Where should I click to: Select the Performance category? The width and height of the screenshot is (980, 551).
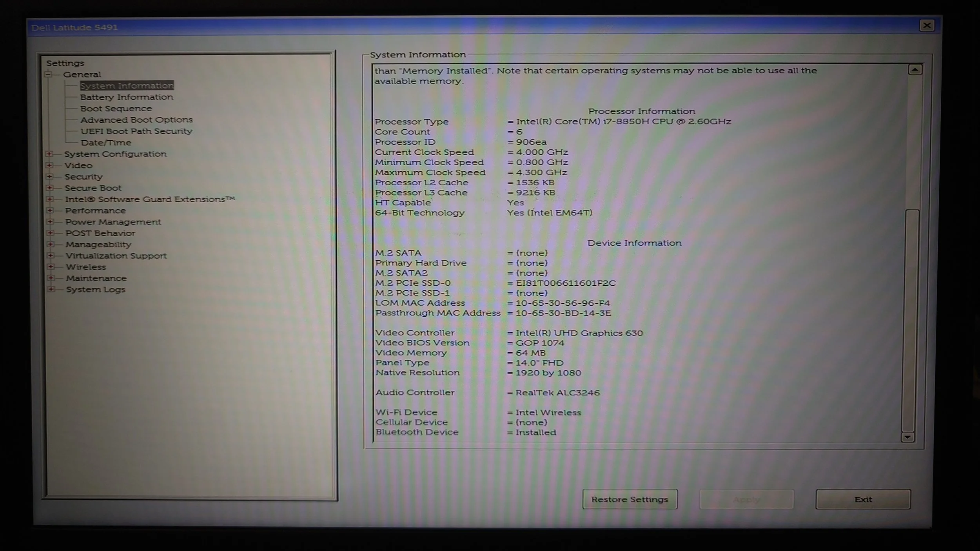click(x=95, y=210)
